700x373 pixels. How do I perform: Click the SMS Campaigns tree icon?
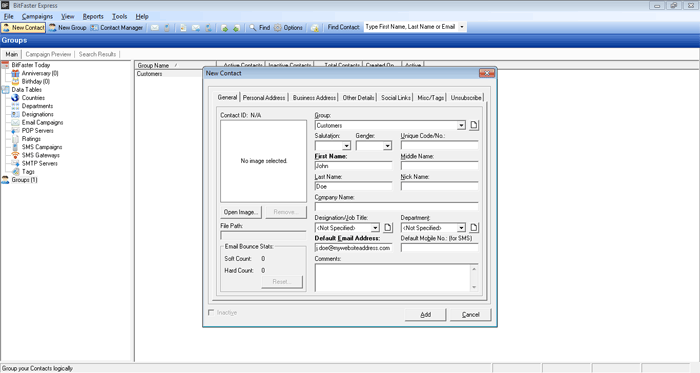pos(15,147)
